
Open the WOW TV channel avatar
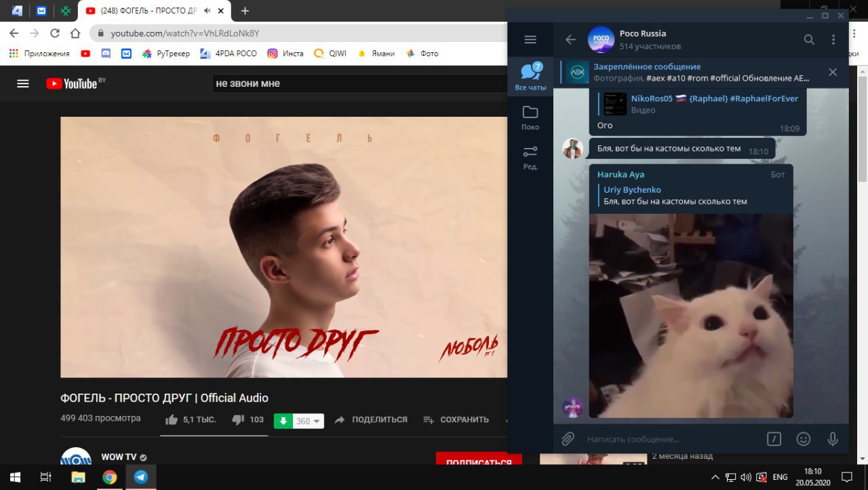[x=76, y=457]
